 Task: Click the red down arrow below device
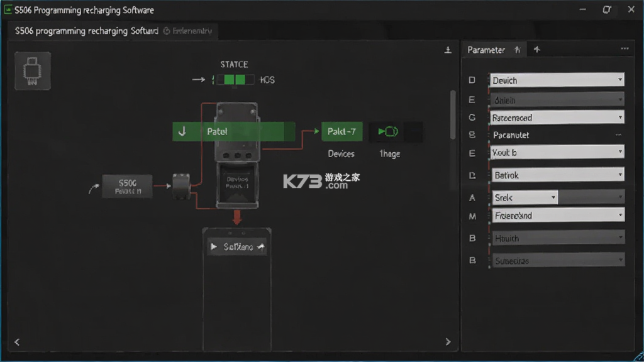coord(237,217)
